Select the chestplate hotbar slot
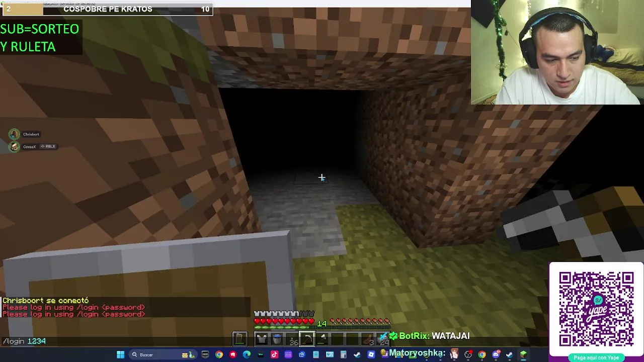 [262, 339]
